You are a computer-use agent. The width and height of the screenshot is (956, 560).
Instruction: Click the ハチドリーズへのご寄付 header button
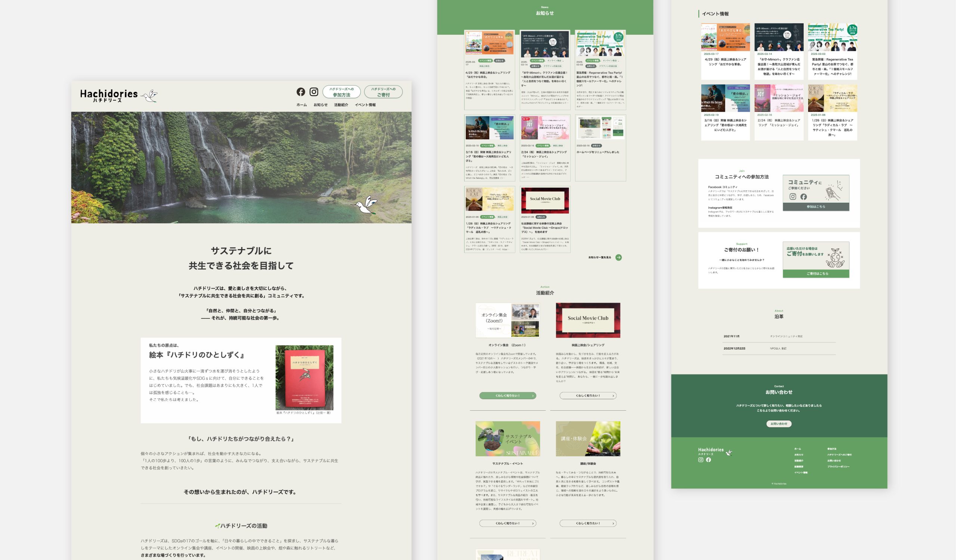(x=383, y=92)
